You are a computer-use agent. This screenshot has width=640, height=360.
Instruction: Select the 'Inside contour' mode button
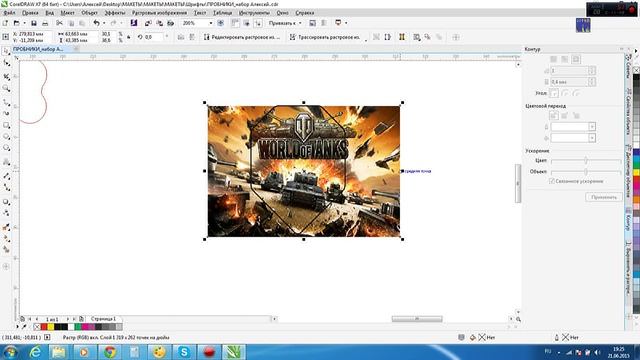564,60
